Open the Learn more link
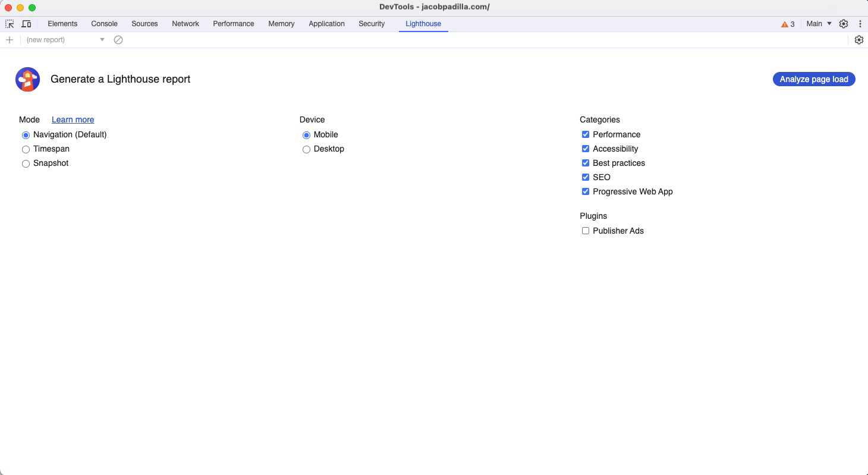This screenshot has width=868, height=475. pyautogui.click(x=73, y=119)
